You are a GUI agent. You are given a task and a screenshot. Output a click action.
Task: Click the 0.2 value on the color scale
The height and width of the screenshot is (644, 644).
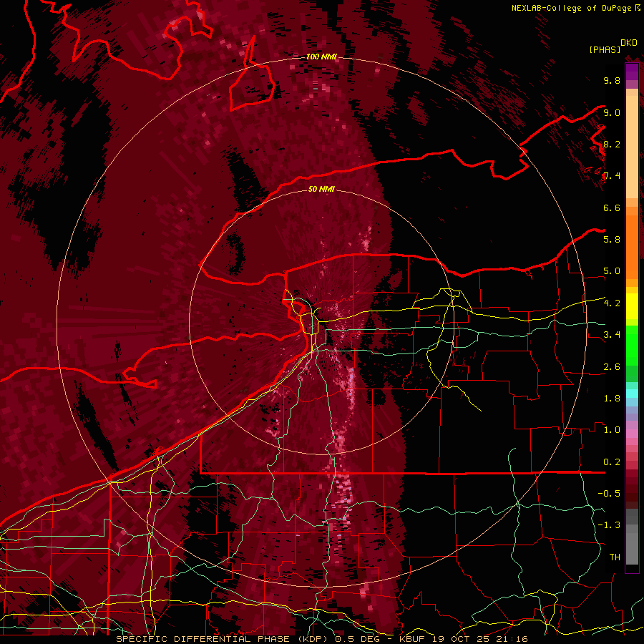point(612,462)
